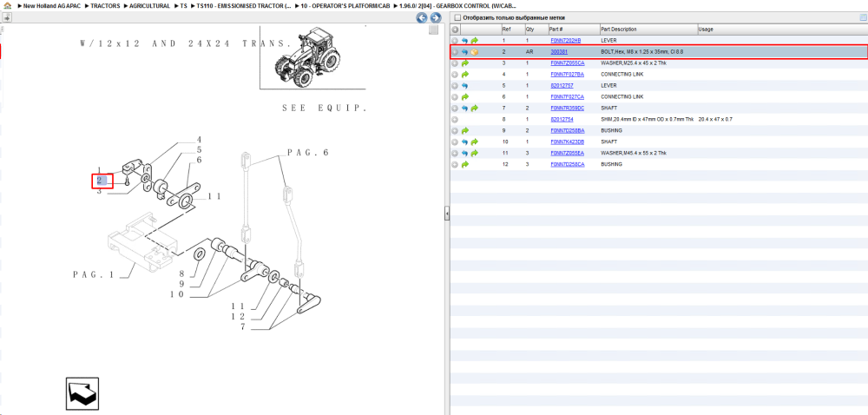Click blue arrow icon in SHAFT F0NN7R359DC row
The width and height of the screenshot is (868, 415).
(x=465, y=108)
